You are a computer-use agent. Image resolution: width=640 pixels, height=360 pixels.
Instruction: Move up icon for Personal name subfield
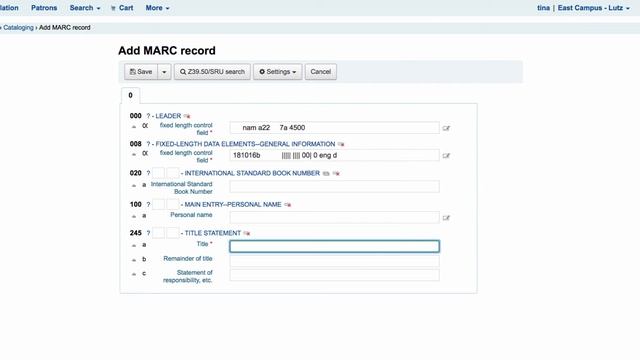coord(134,216)
